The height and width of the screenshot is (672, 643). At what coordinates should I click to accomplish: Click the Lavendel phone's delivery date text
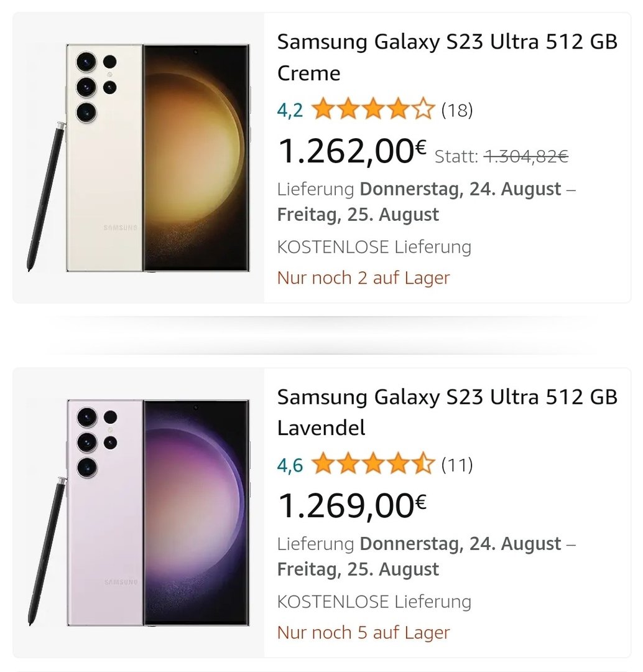point(426,556)
